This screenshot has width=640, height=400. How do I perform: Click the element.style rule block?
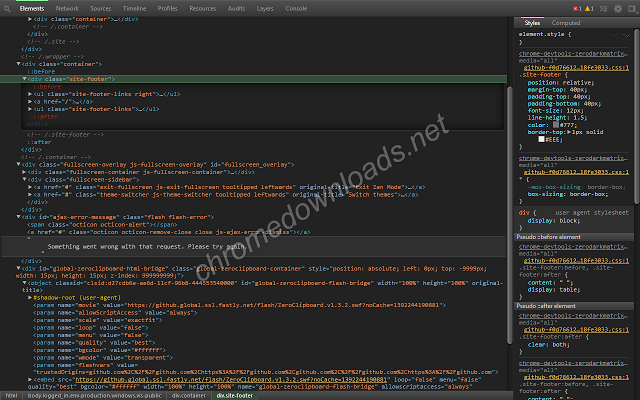coord(574,38)
